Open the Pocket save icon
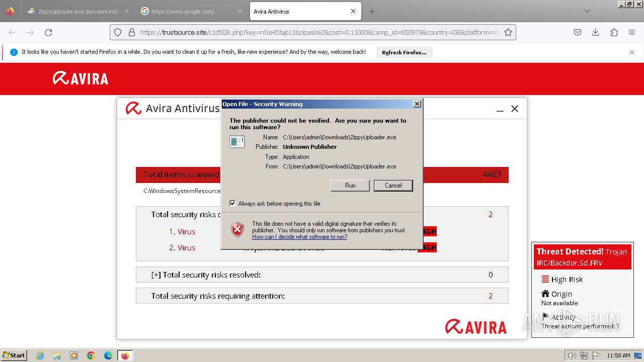This screenshot has width=644, height=362. click(578, 32)
